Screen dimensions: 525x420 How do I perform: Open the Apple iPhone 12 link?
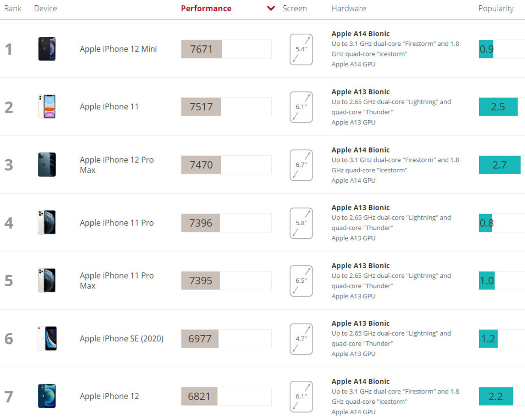[109, 396]
